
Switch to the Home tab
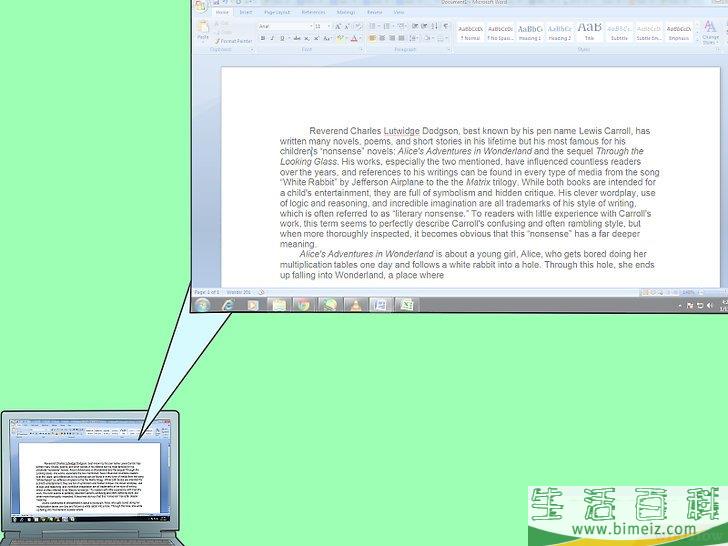click(222, 12)
